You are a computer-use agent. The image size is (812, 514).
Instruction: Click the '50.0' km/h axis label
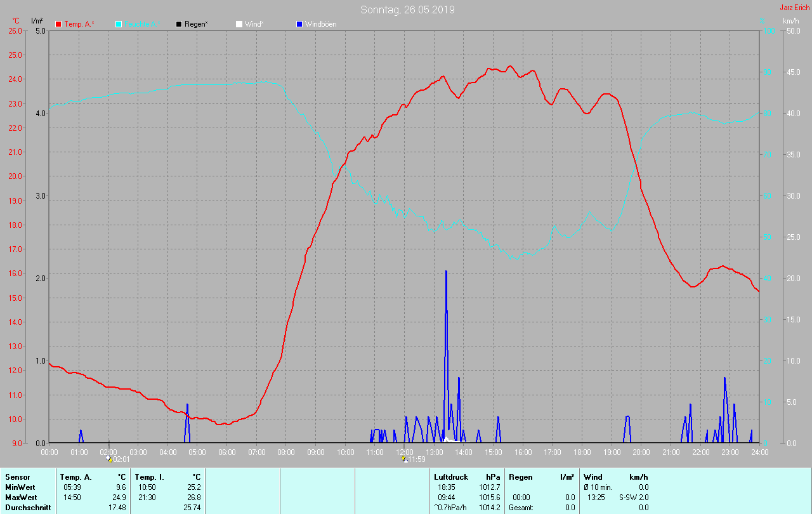tap(792, 30)
